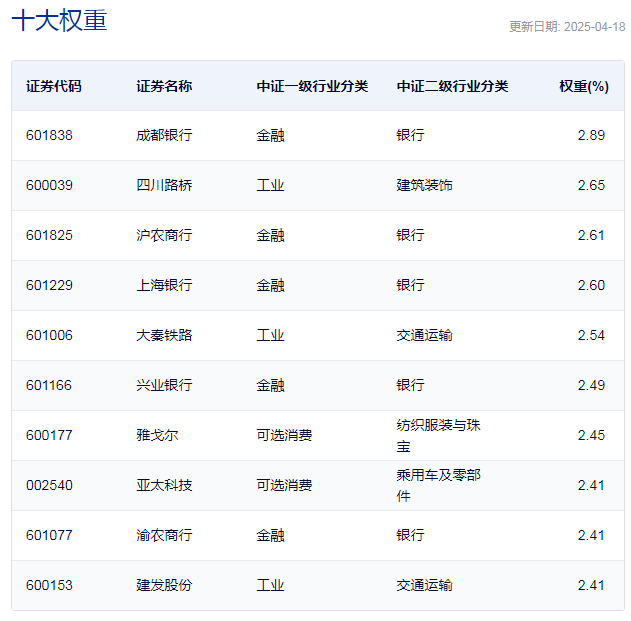Click 可选消费 in the 雅戈尔 row

click(x=285, y=435)
